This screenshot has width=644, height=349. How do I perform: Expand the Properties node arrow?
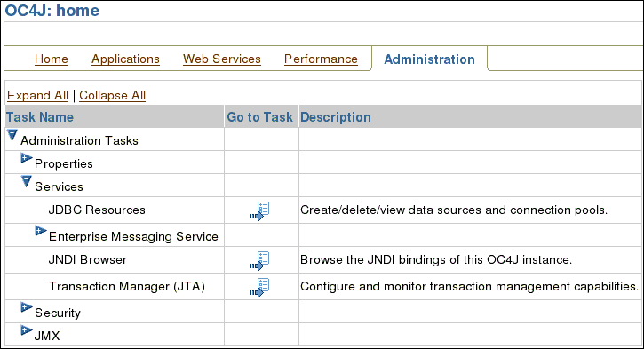point(27,158)
